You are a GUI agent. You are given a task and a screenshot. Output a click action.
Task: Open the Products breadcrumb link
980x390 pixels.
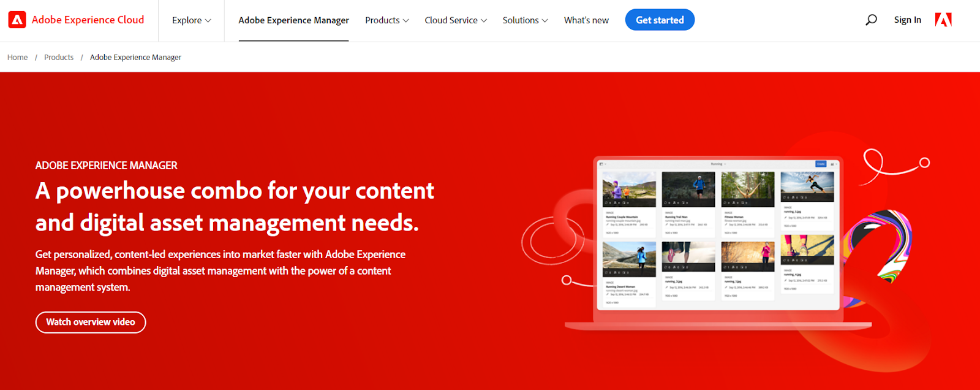(59, 57)
